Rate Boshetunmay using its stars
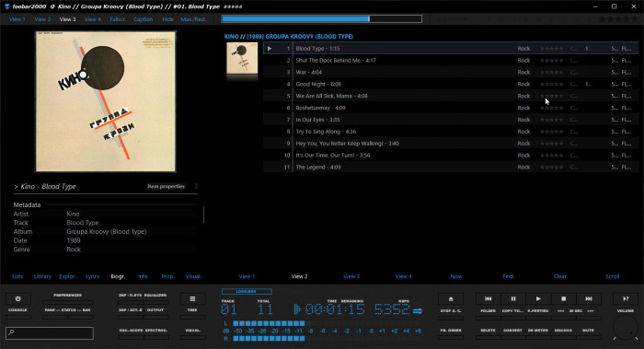Screen dimensions: 644x349 coord(551,108)
